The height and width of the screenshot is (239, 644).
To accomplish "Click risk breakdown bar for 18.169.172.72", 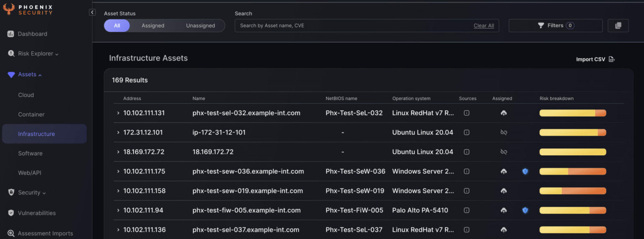I will (572, 152).
